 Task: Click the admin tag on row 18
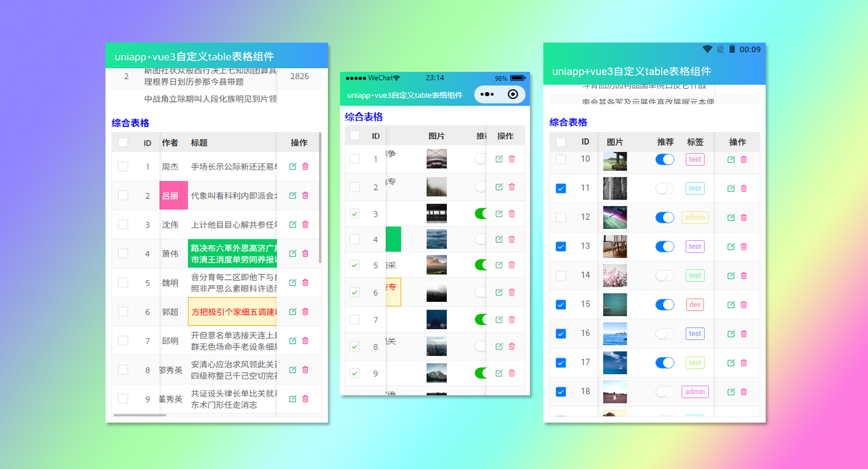pyautogui.click(x=695, y=391)
